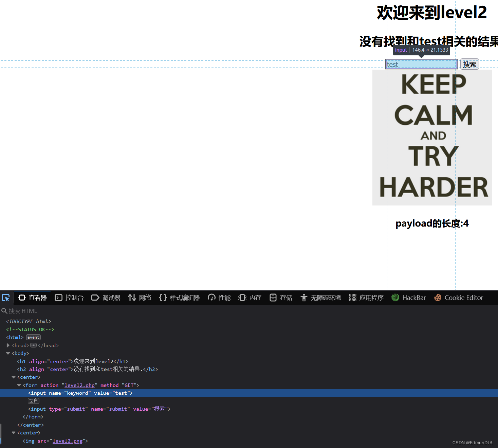This screenshot has width=498, height=448.
Task: Click the test keyword input box on the page
Action: (421, 64)
